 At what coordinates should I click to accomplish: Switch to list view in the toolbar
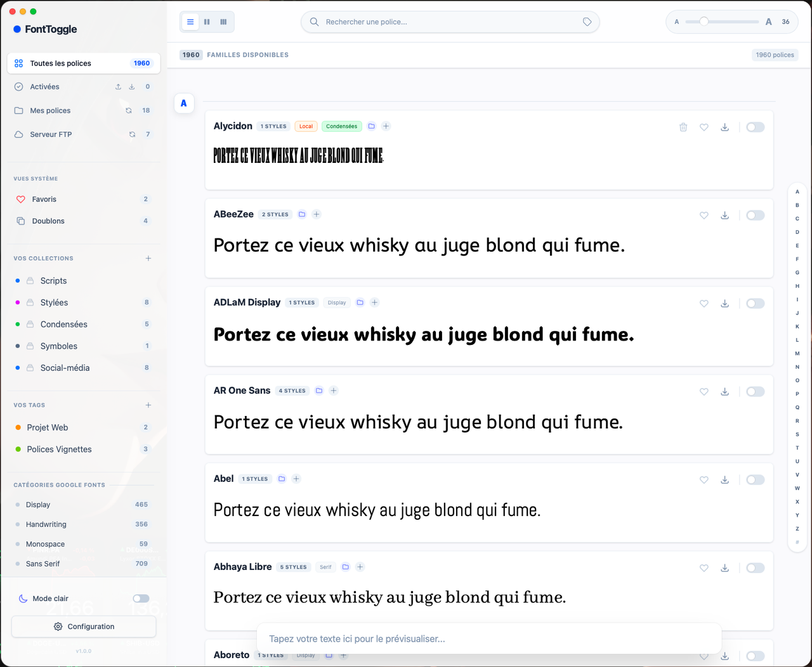(190, 22)
